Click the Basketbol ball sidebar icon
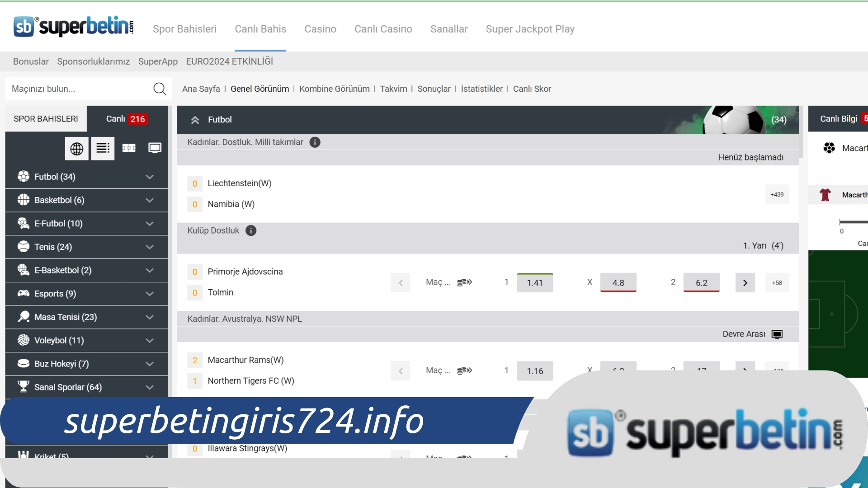Viewport: 868px width, 488px height. (24, 200)
